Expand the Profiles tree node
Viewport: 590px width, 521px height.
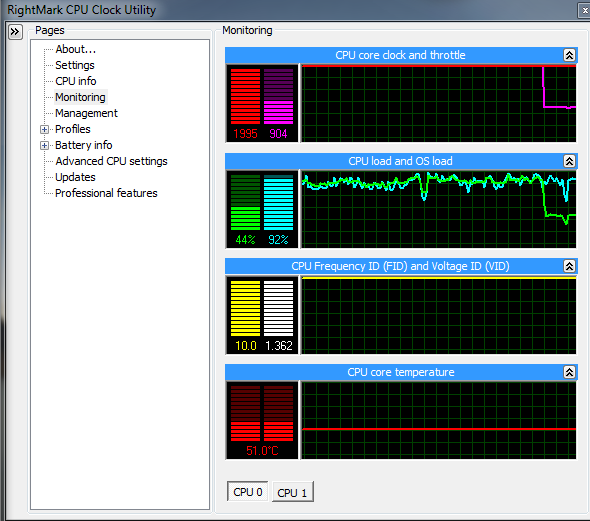(x=44, y=130)
